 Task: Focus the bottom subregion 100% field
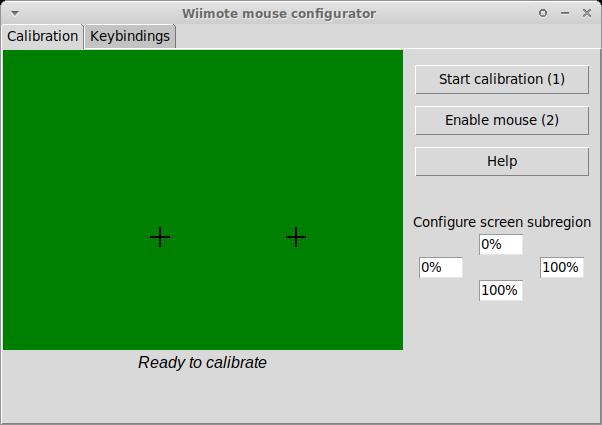point(501,290)
